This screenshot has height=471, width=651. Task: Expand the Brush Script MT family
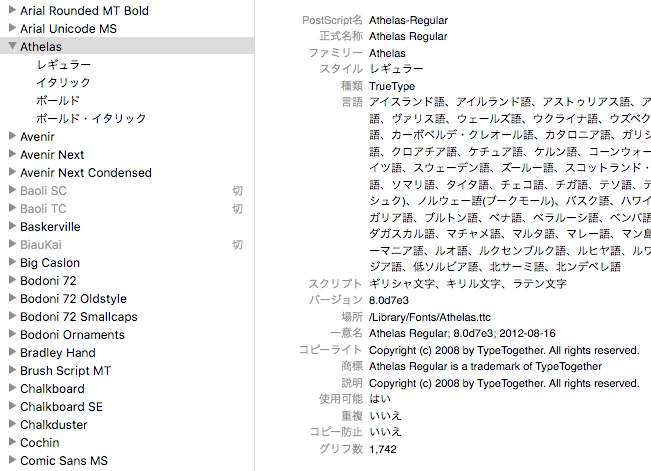click(x=12, y=370)
